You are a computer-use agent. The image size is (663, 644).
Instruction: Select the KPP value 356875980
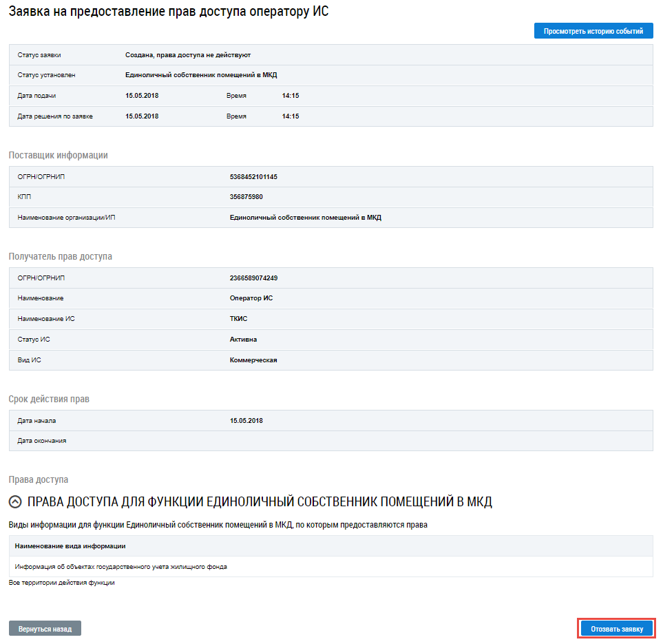[246, 197]
